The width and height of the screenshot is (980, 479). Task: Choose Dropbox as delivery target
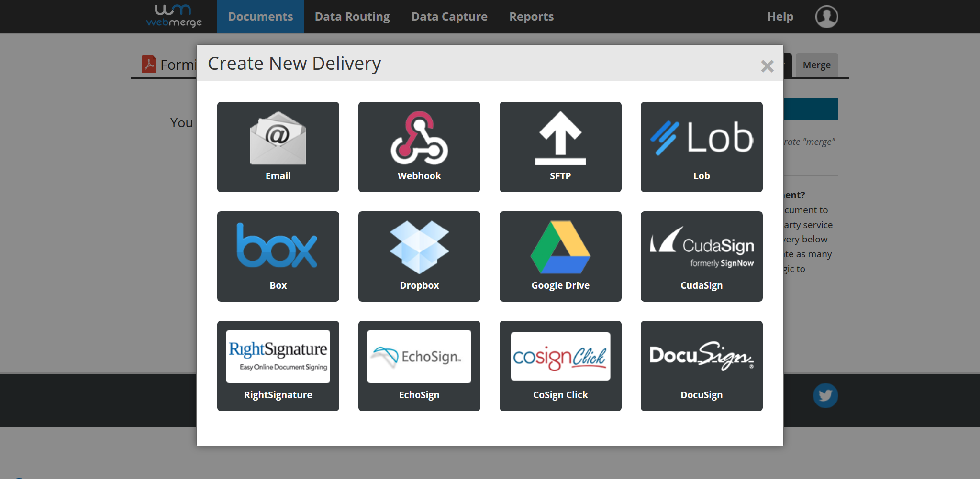pos(419,256)
